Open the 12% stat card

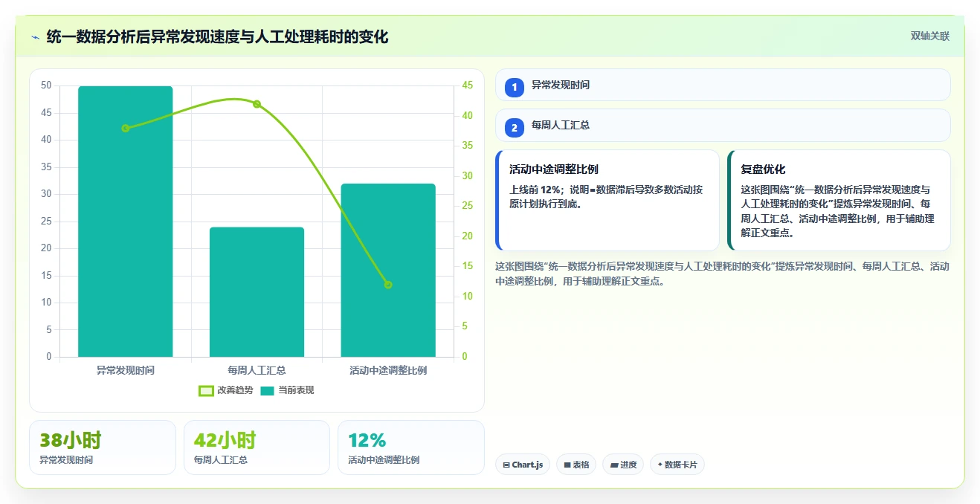tap(411, 448)
